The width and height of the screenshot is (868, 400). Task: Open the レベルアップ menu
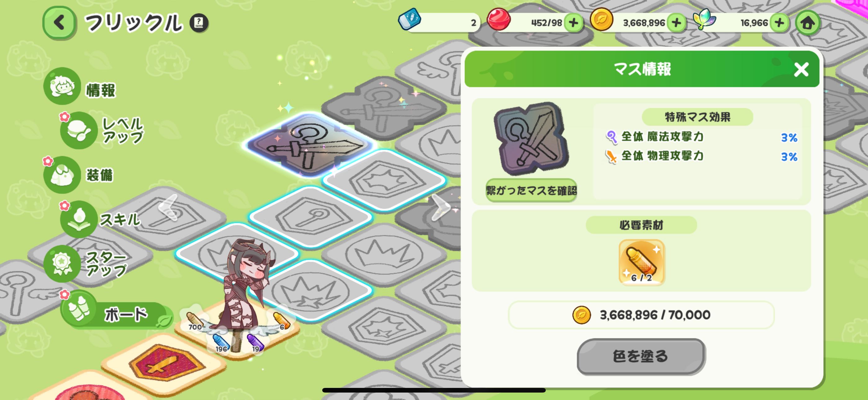tap(102, 130)
